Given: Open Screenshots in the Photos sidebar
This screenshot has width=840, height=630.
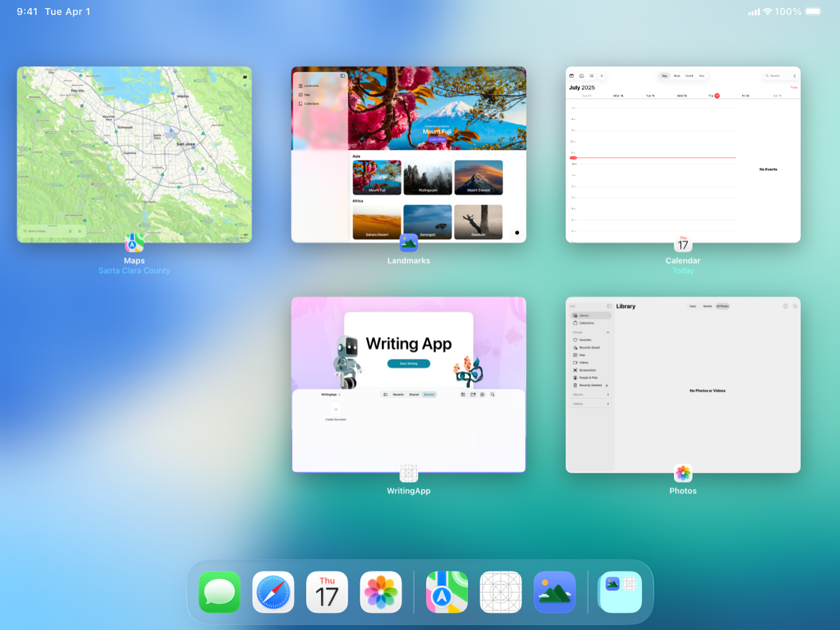Looking at the screenshot, I should (587, 370).
